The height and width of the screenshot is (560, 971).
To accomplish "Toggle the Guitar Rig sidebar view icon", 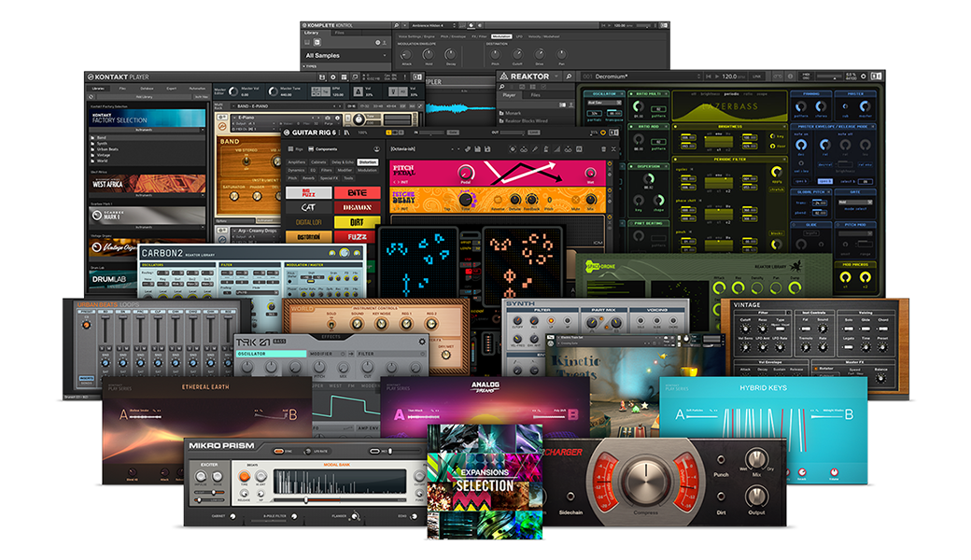I will [346, 133].
